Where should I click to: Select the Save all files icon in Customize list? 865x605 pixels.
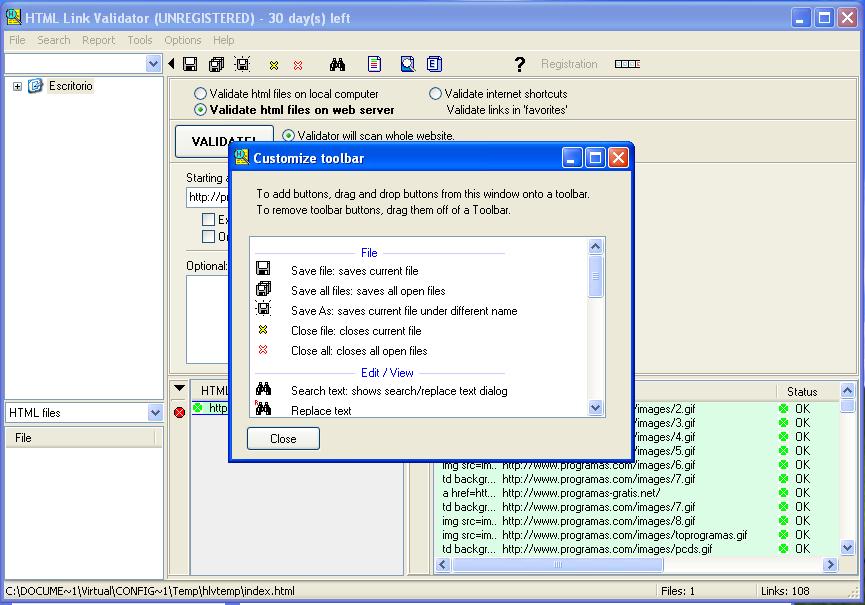(263, 288)
